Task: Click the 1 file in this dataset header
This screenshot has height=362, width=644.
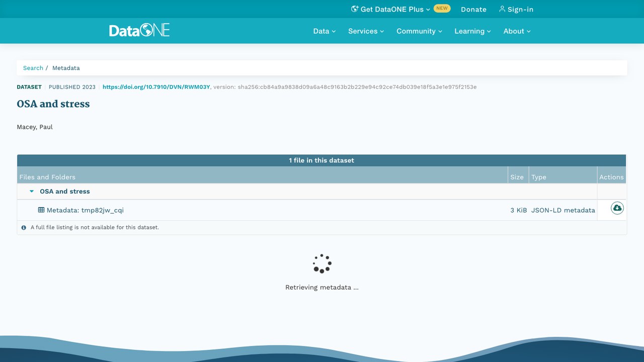Action: pyautogui.click(x=321, y=160)
